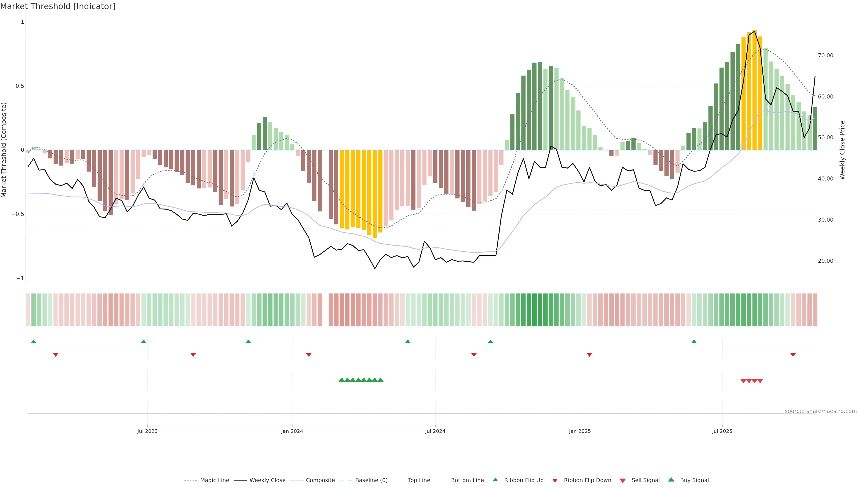Viewport: 868px width, 488px height.
Task: Click the Sell Signal legend triangle icon
Action: [x=622, y=481]
